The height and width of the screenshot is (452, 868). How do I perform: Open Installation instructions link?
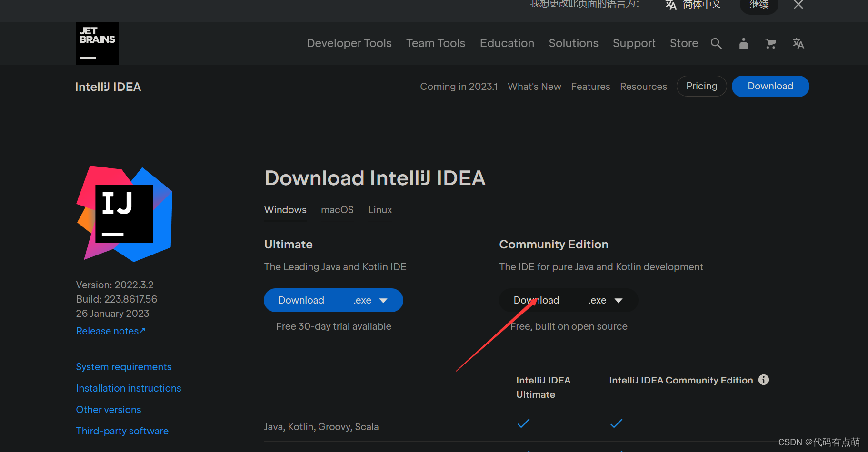[129, 388]
